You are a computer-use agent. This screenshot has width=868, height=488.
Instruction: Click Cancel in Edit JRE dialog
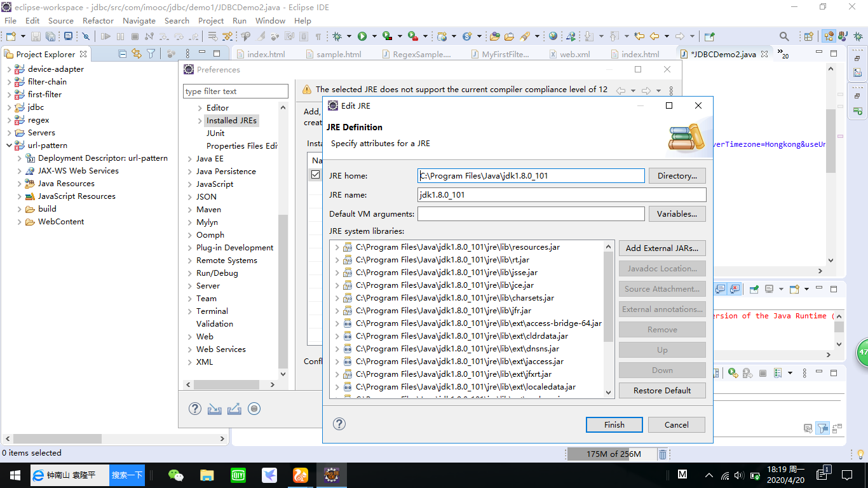coord(677,424)
